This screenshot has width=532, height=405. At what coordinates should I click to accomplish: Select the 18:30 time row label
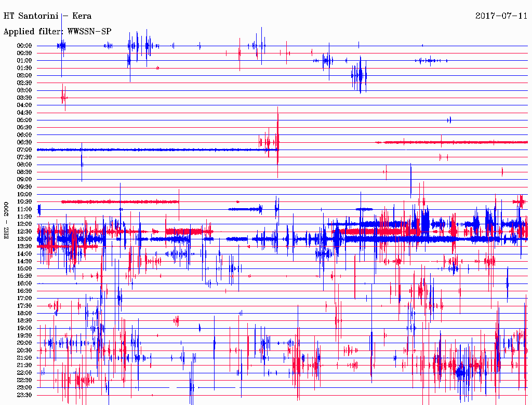click(x=24, y=320)
